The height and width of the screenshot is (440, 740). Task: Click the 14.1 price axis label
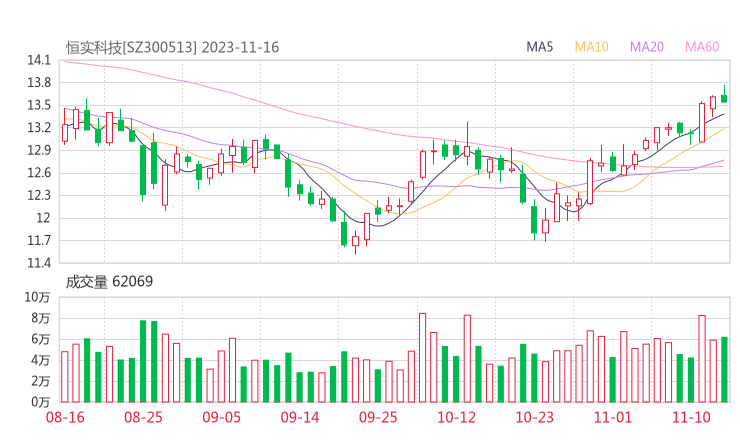pyautogui.click(x=39, y=60)
